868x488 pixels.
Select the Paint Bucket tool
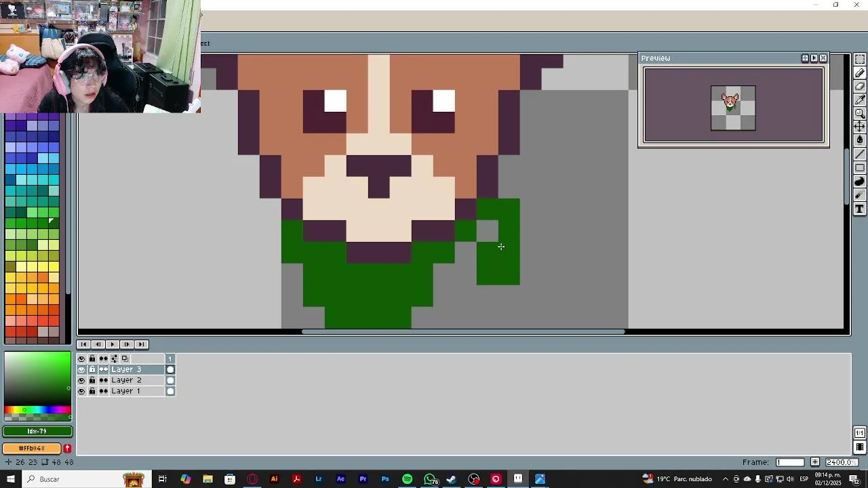coord(860,140)
